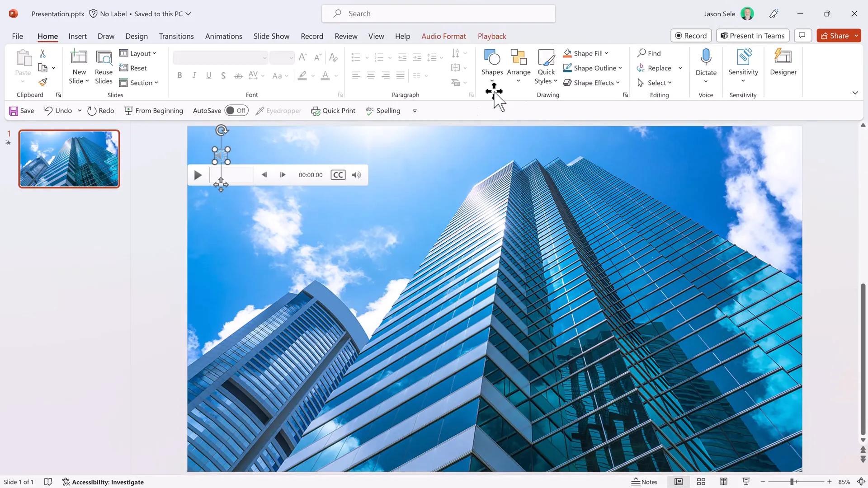The height and width of the screenshot is (488, 868).
Task: Switch to Slide Sorter view
Action: coord(701,482)
